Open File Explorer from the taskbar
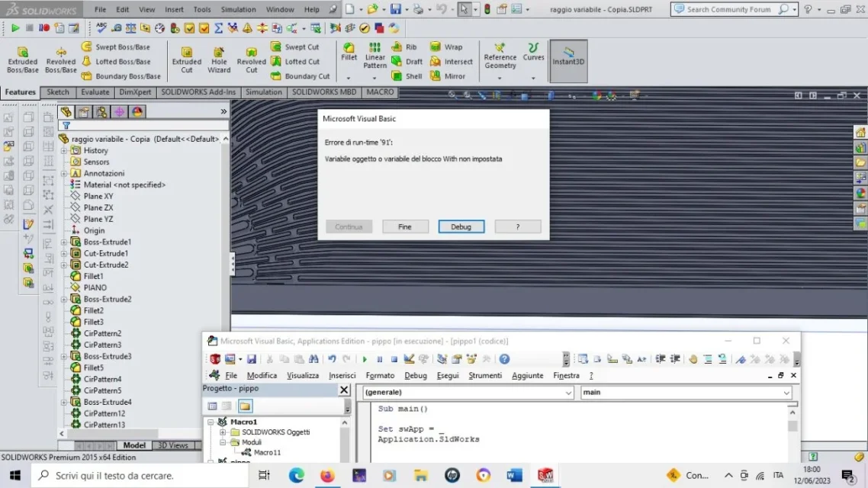Viewport: 868px width, 488px height. pos(421,475)
